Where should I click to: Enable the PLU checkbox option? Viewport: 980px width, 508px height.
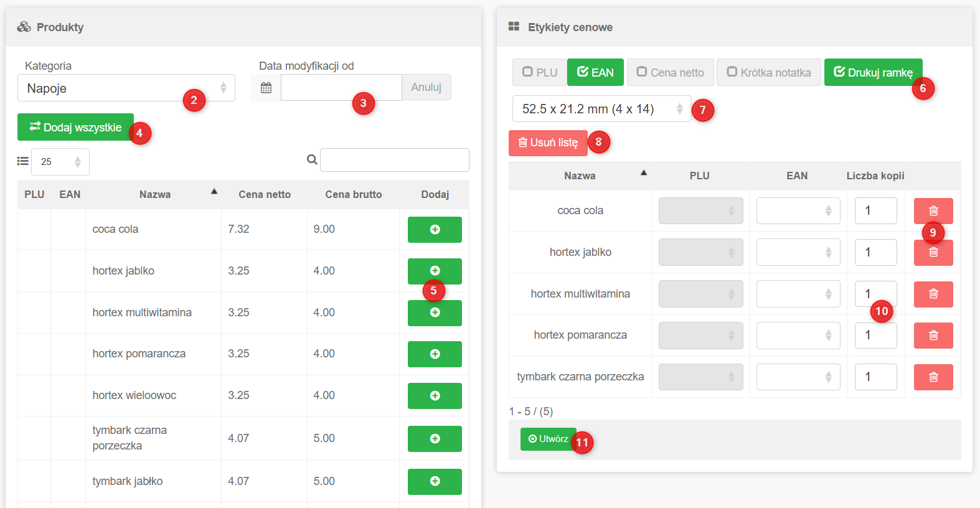(539, 72)
